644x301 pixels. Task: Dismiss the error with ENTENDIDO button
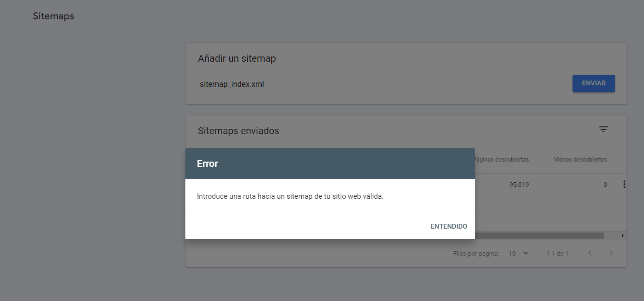click(x=448, y=226)
